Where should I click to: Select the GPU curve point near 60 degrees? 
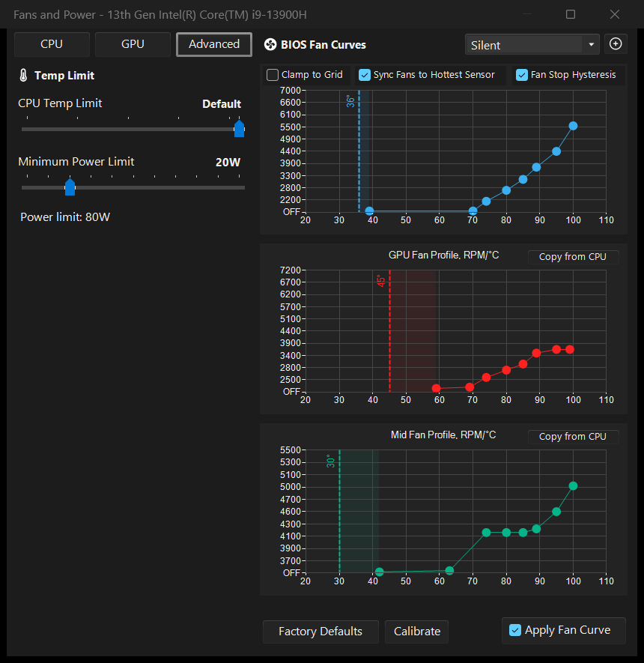pos(436,388)
